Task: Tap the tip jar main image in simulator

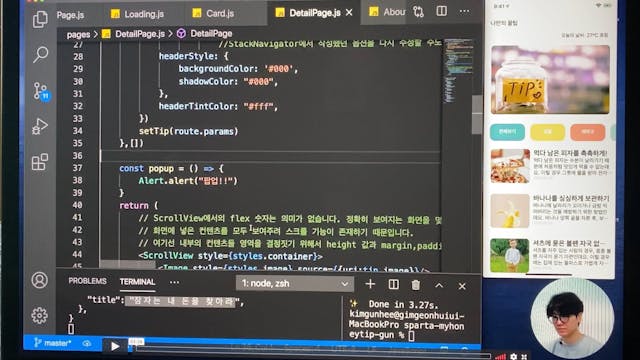Action: [x=550, y=79]
